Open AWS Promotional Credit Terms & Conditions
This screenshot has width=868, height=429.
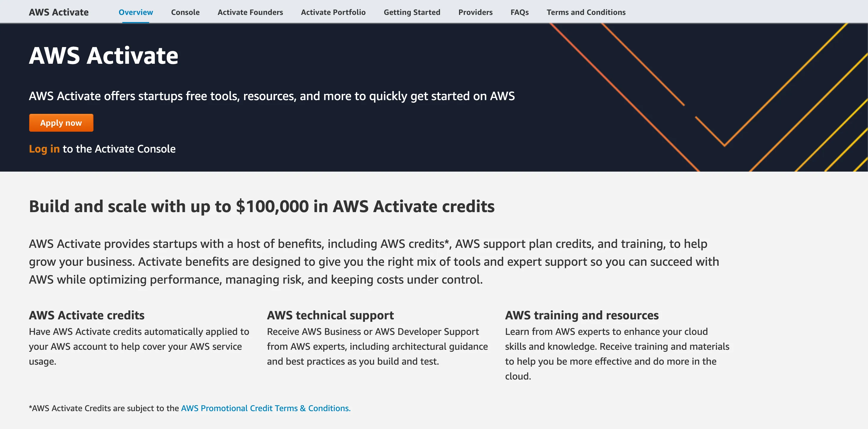tap(266, 408)
